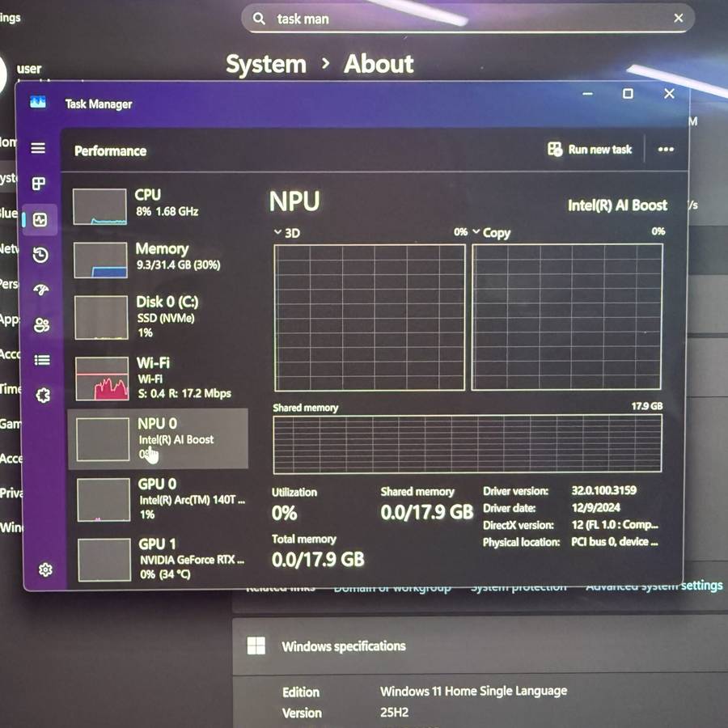Click the Utilization 0% value
The image size is (728, 728).
284,513
